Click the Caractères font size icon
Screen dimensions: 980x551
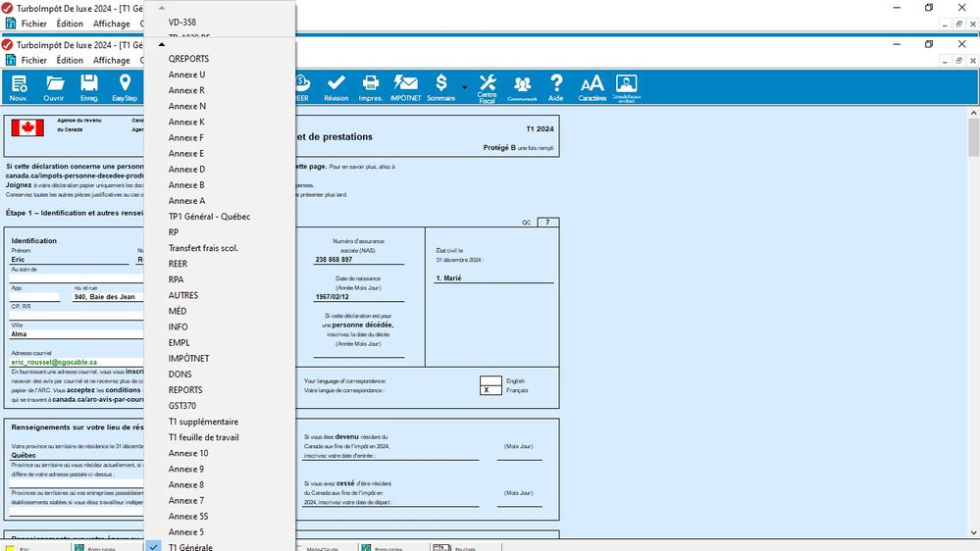click(593, 87)
